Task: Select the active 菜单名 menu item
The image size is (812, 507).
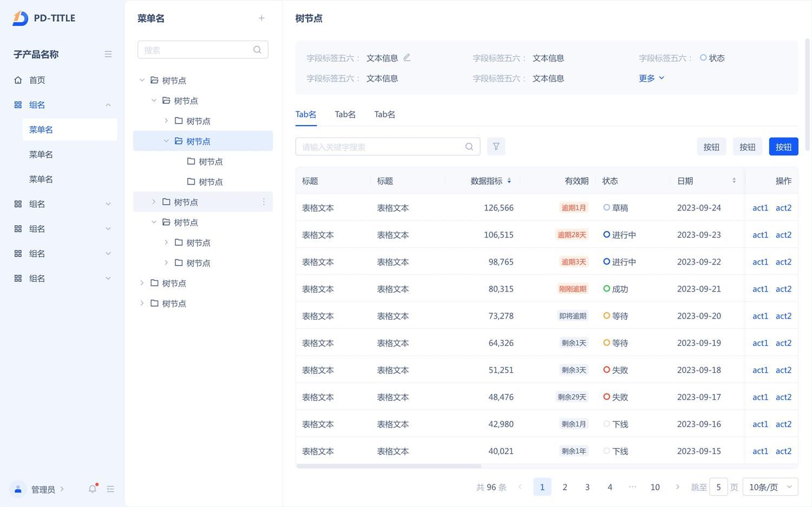Action: 70,130
